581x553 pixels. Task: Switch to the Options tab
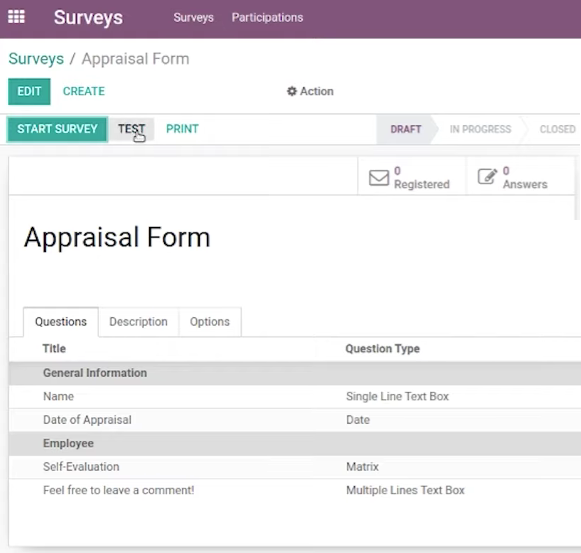[x=210, y=322]
